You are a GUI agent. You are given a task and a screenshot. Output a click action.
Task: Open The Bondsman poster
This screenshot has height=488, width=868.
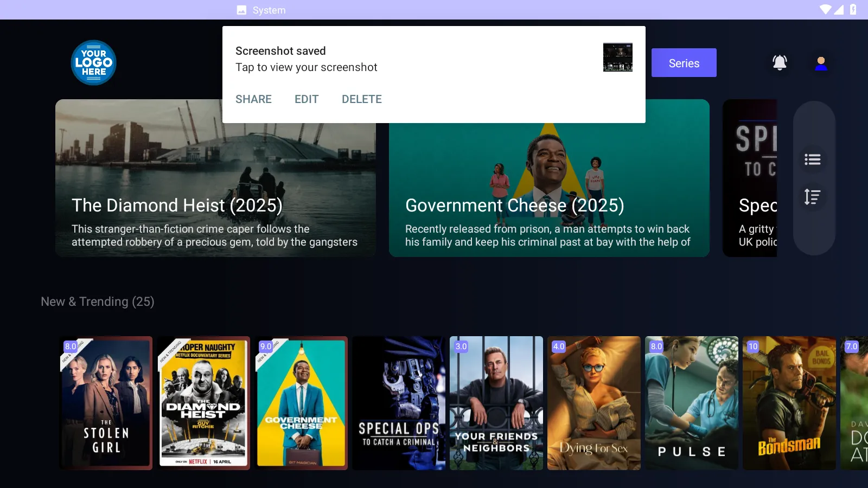(x=789, y=403)
